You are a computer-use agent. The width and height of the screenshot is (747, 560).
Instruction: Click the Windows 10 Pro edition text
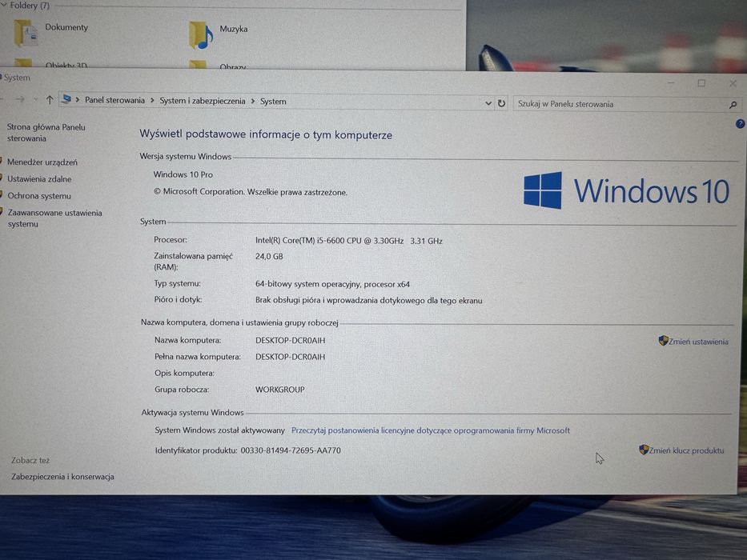183,174
